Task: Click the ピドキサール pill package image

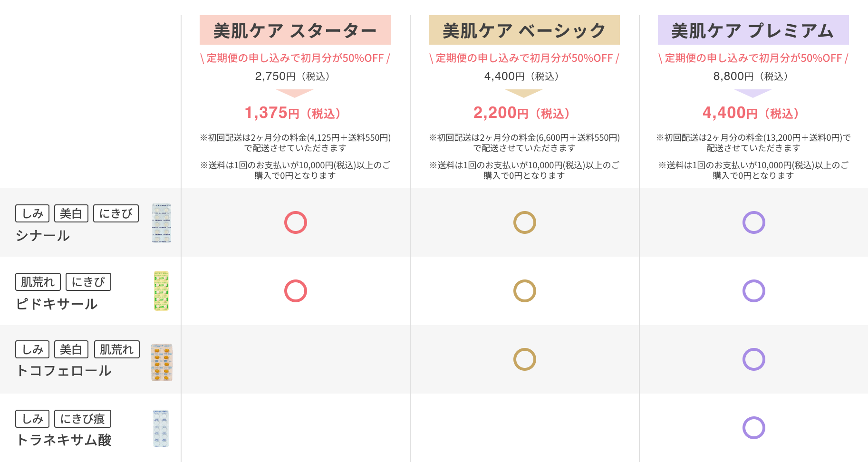Action: point(162,291)
